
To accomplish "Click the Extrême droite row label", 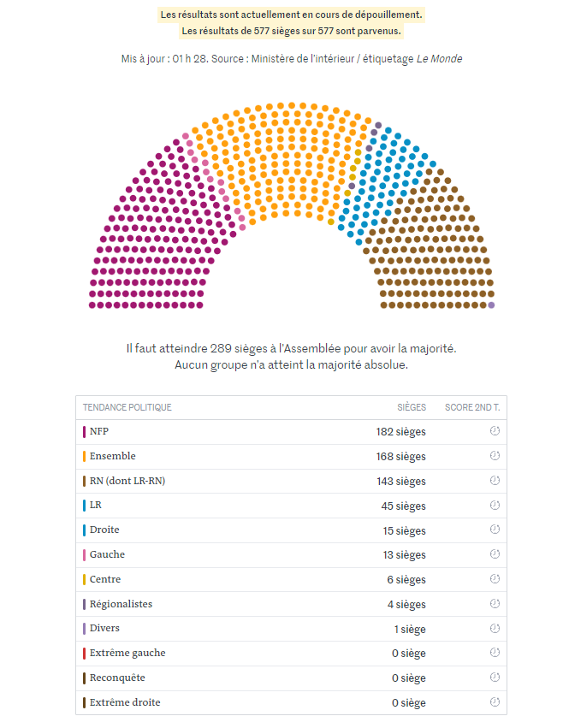I will (x=125, y=702).
